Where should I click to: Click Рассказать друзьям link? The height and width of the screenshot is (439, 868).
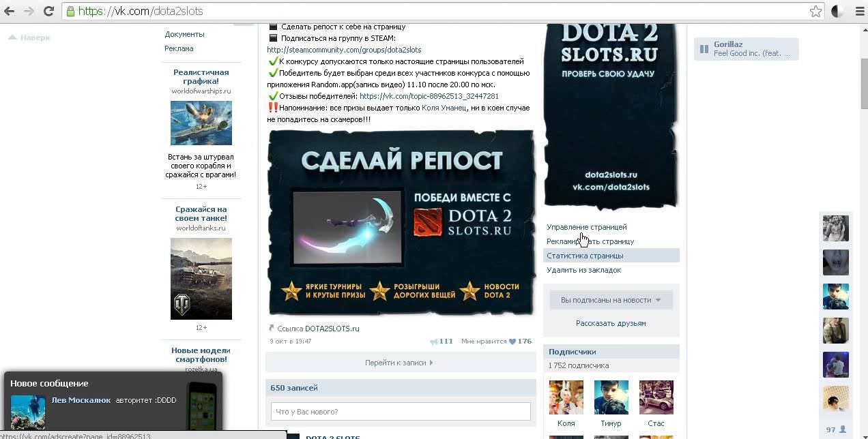click(611, 323)
